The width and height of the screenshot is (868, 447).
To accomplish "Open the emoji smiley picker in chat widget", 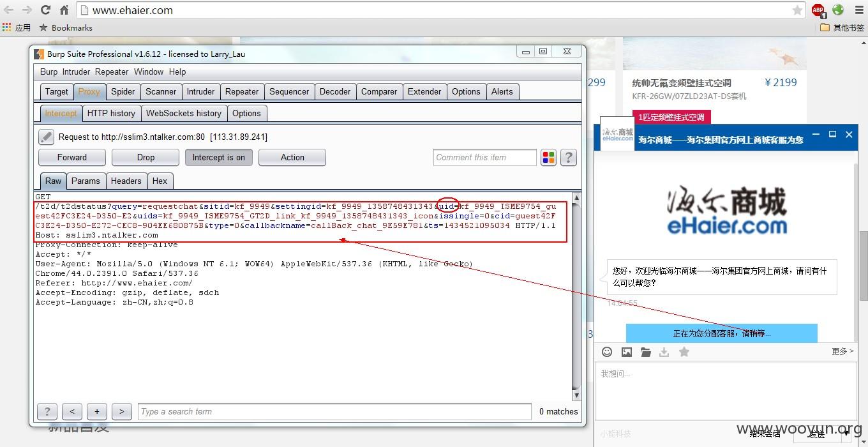I will coord(607,352).
